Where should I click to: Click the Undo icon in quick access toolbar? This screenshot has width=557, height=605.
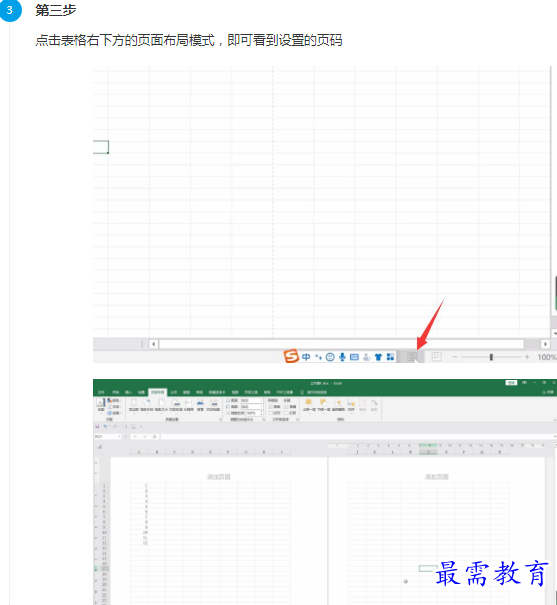pos(105,426)
